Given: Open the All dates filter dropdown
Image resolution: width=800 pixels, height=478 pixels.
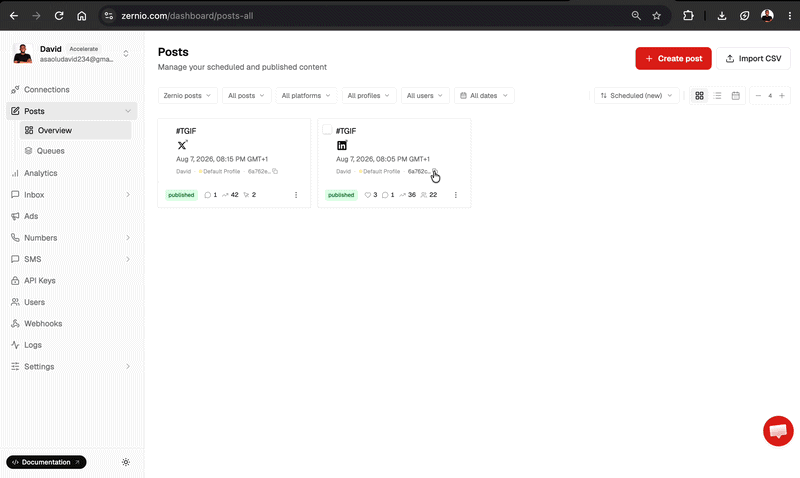Looking at the screenshot, I should tap(484, 95).
